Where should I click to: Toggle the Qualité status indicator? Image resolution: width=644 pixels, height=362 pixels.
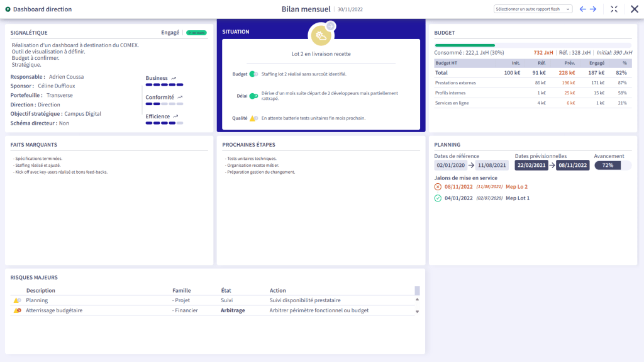pyautogui.click(x=253, y=118)
